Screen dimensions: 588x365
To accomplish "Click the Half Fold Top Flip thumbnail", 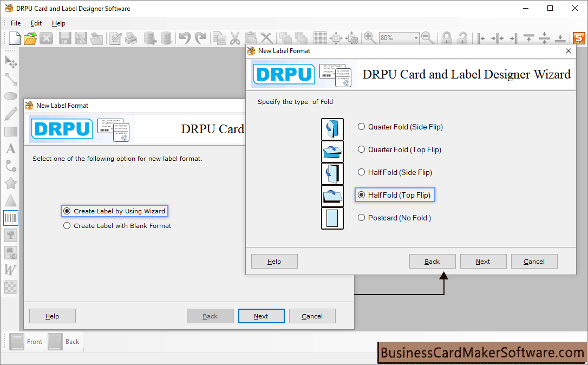I will point(332,196).
